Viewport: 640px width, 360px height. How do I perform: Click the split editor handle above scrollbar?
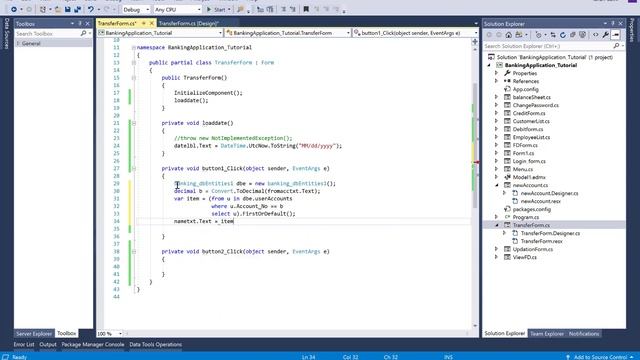tap(475, 42)
